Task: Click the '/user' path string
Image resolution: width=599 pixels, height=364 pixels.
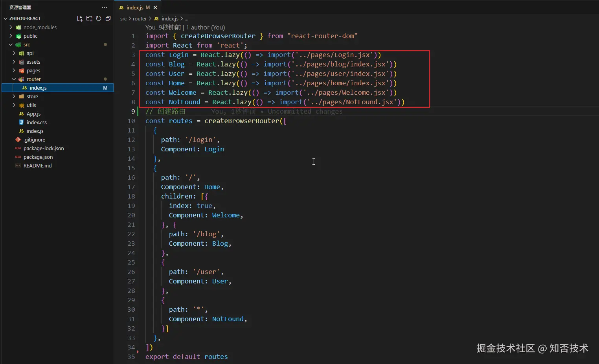Action: (x=206, y=272)
